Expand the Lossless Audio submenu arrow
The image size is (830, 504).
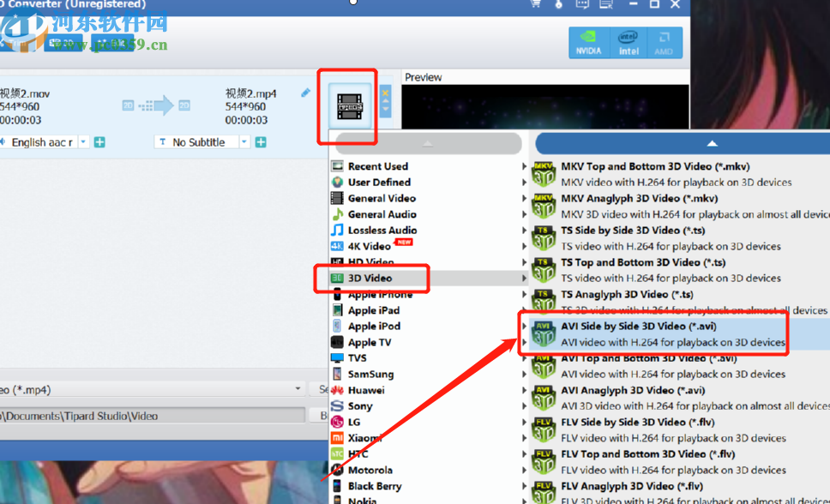(x=524, y=231)
